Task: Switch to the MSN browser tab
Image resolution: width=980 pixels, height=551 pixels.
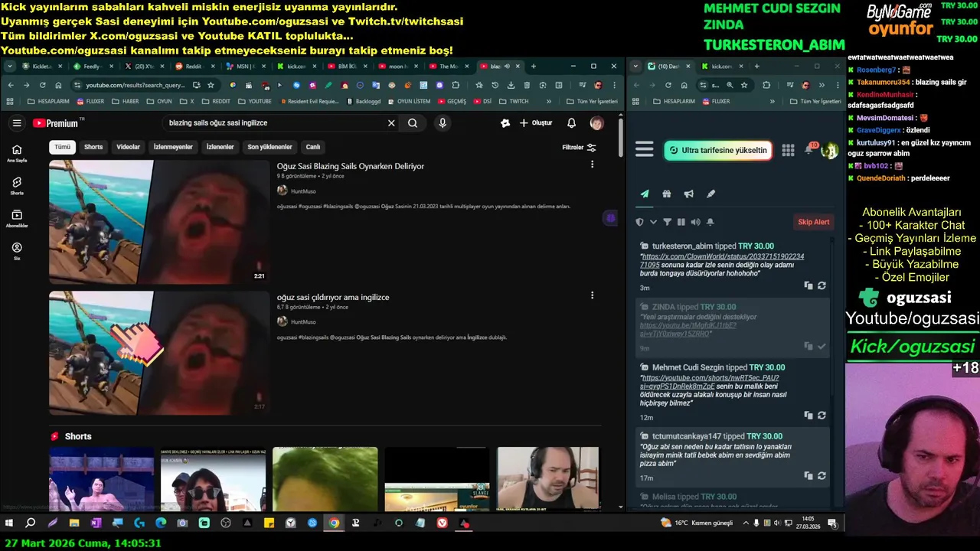Action: (x=243, y=67)
